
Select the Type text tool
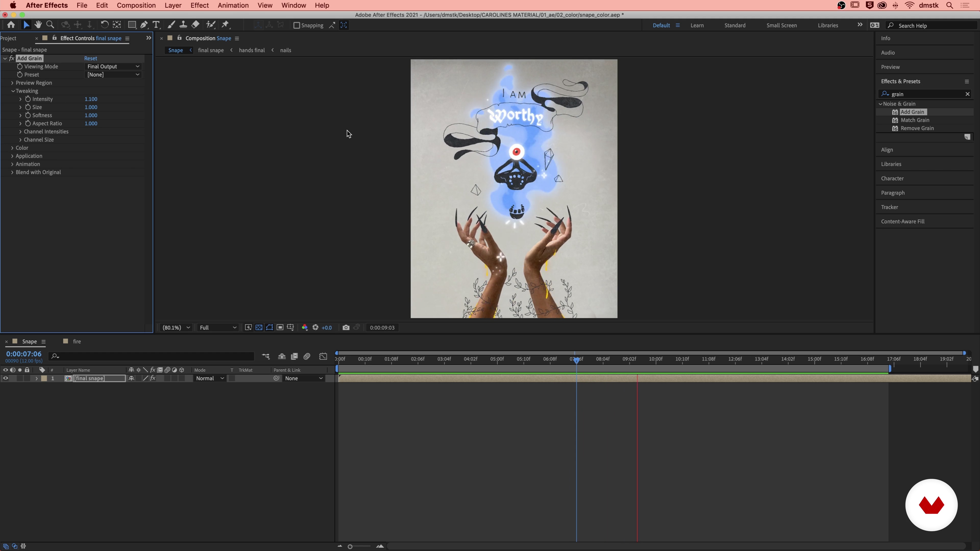pos(156,25)
